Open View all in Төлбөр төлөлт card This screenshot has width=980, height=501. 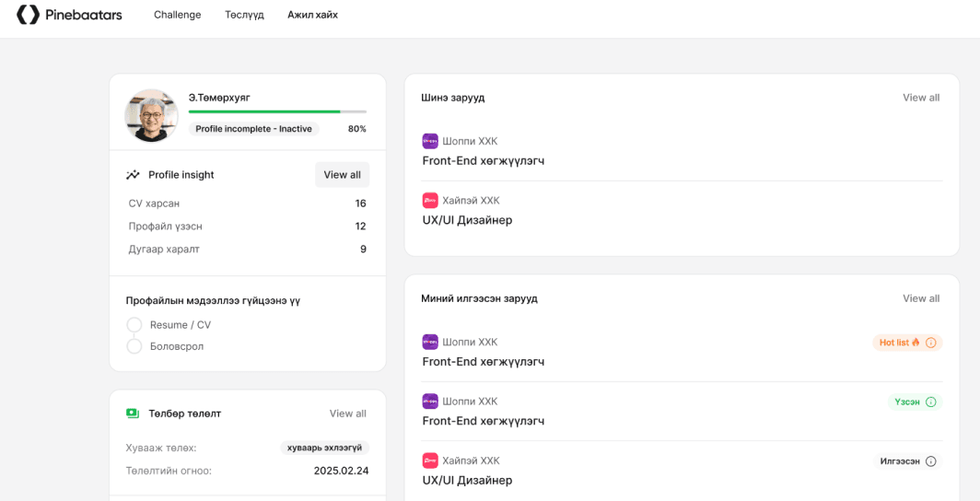click(347, 414)
